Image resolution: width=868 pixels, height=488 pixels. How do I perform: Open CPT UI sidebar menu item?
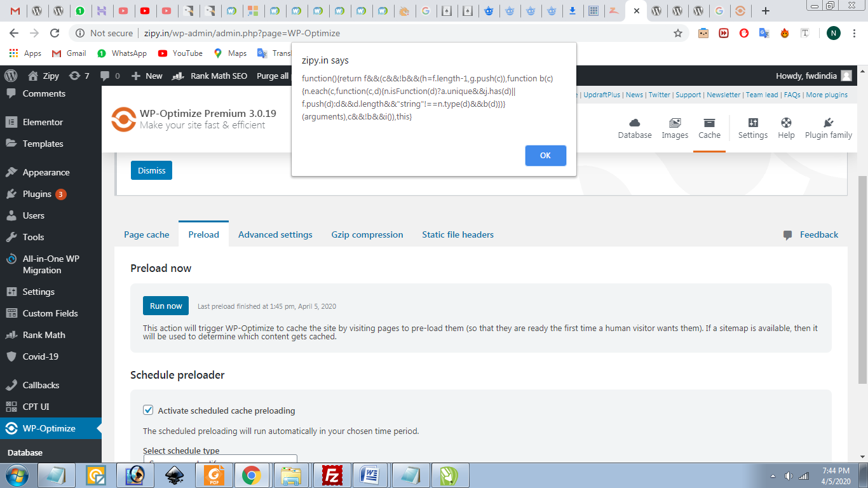pyautogui.click(x=51, y=407)
